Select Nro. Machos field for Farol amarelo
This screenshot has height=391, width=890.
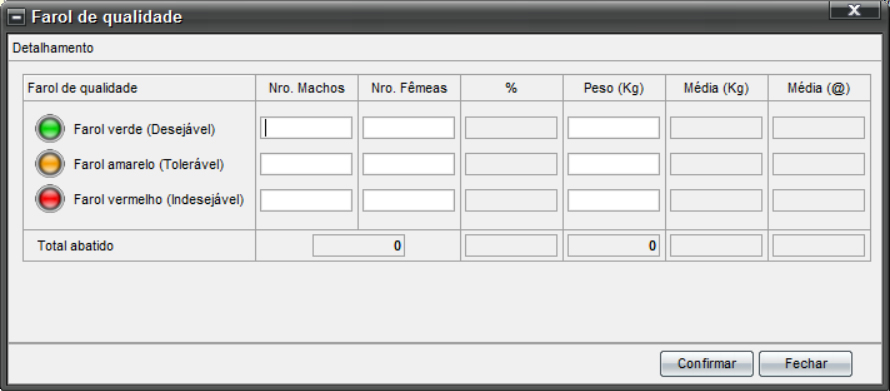307,164
